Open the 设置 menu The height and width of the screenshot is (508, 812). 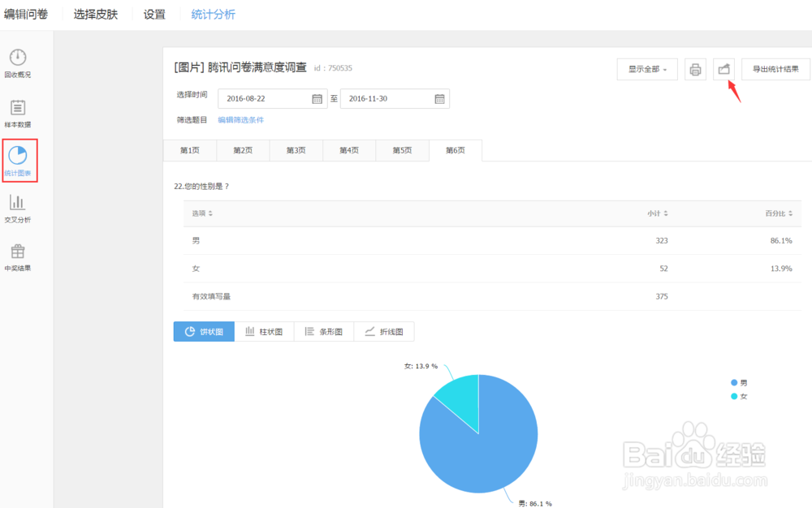click(154, 15)
